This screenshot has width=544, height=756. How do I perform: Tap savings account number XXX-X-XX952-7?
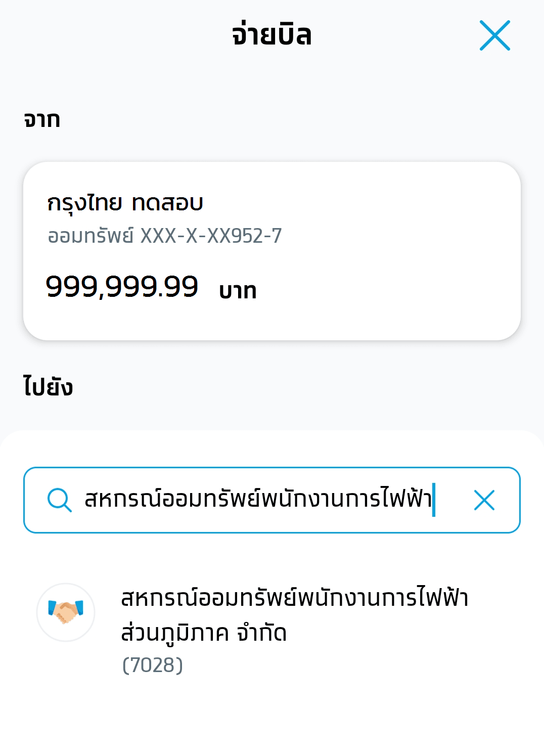tap(211, 236)
